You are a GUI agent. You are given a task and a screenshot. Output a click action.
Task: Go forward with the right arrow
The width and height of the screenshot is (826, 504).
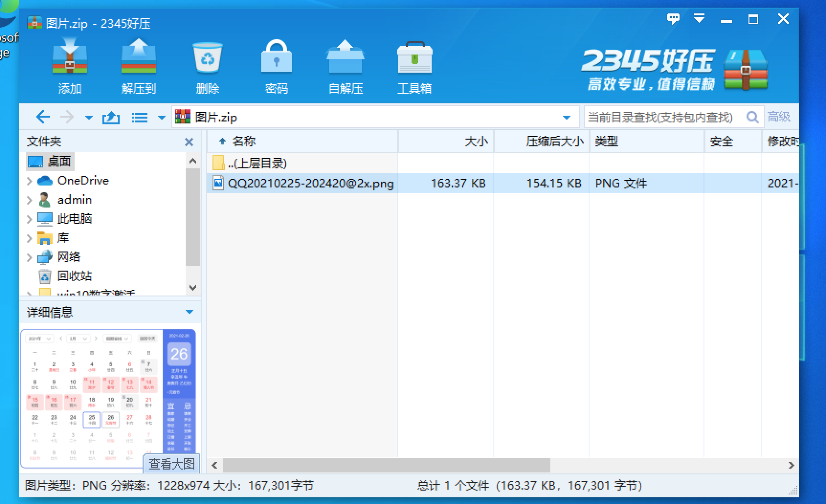click(x=67, y=117)
